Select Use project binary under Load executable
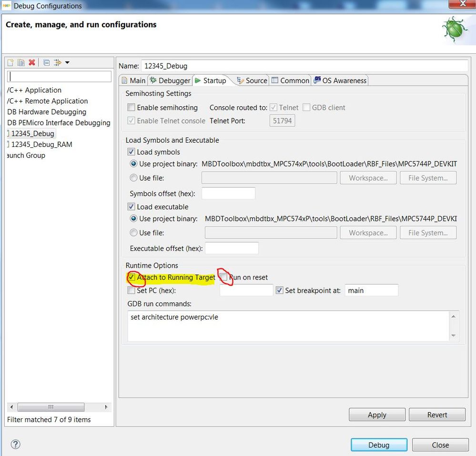 pyautogui.click(x=133, y=219)
